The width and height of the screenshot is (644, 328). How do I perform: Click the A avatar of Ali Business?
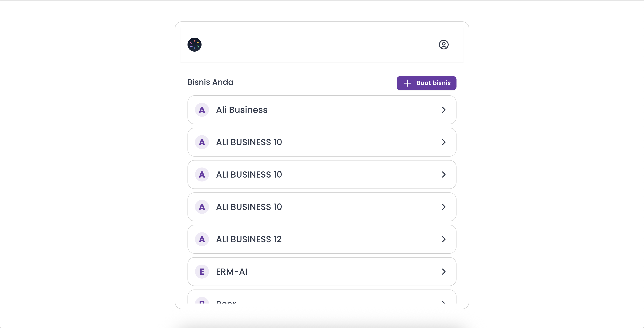tap(202, 110)
